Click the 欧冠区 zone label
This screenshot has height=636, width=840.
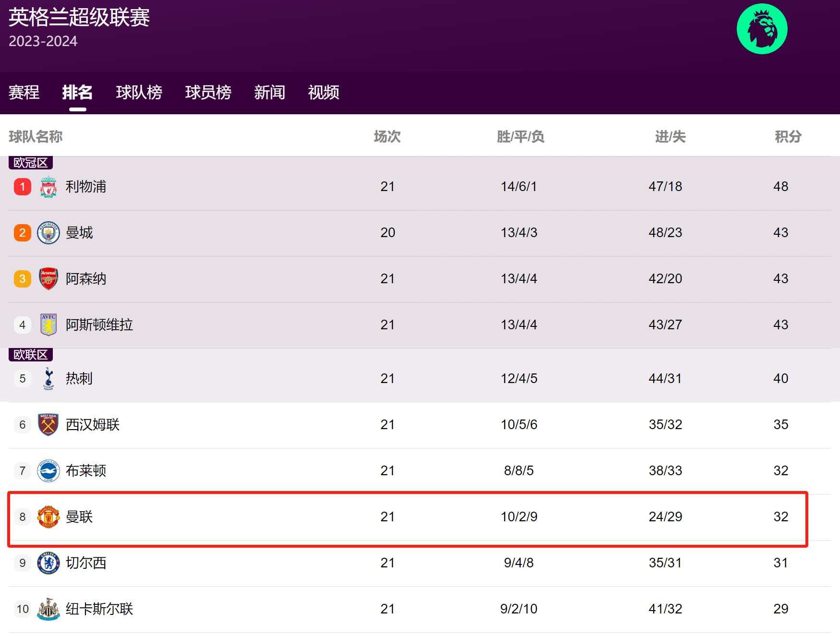[x=31, y=163]
